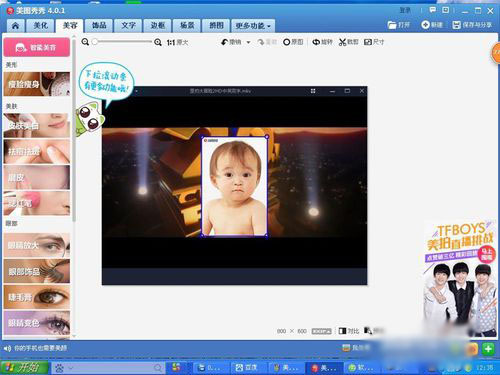This screenshot has width=500, height=375.
Task: Expand the undo history dropdown arrow
Action: coord(248,42)
